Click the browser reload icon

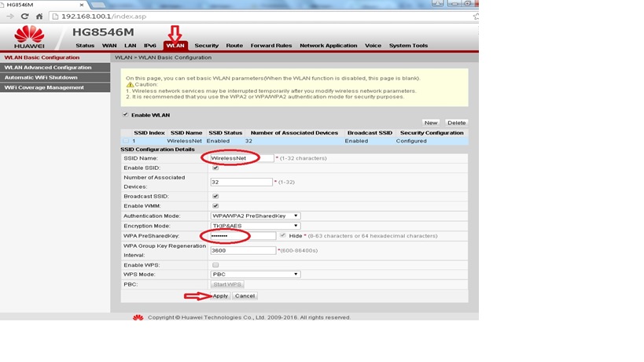click(24, 17)
